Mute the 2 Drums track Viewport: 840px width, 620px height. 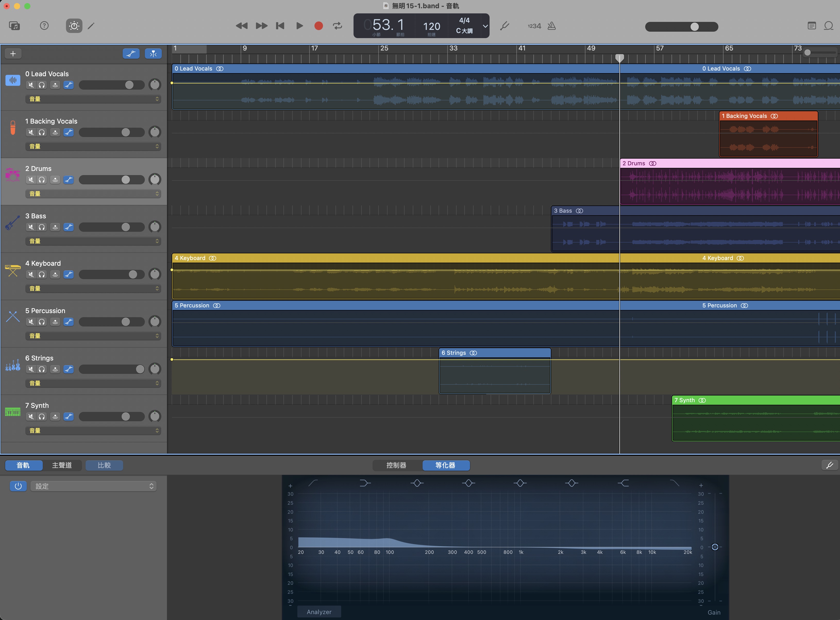click(31, 180)
